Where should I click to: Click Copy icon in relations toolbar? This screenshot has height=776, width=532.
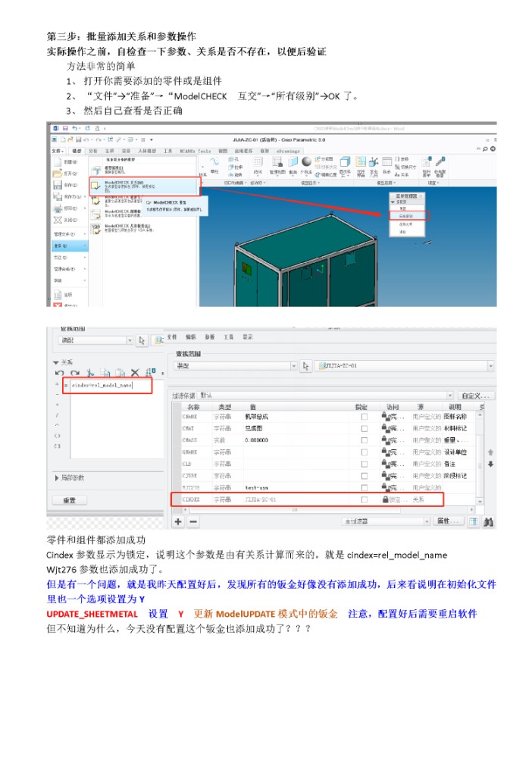(105, 373)
